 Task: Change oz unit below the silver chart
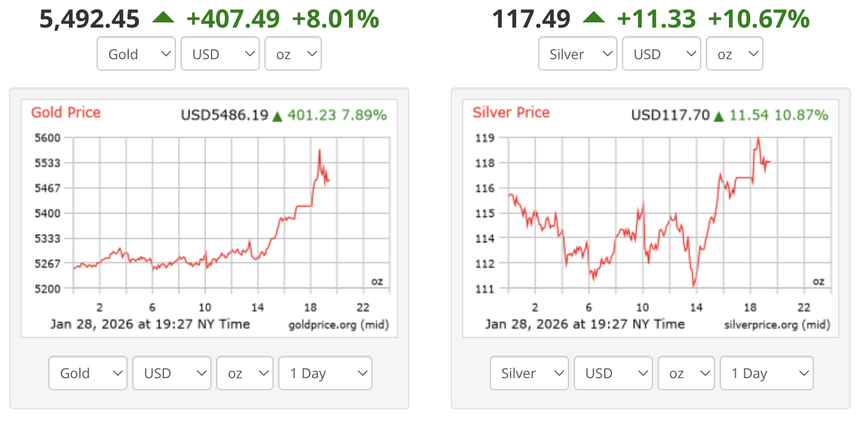pos(686,374)
